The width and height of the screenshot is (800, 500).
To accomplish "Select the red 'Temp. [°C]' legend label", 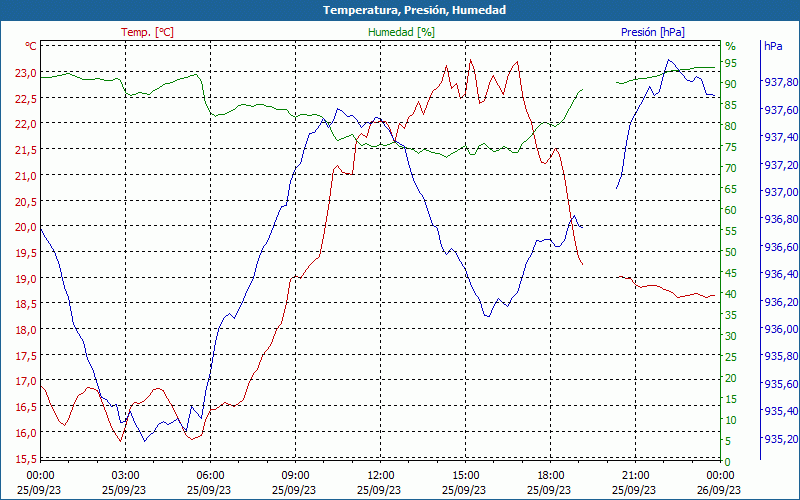I will pos(147,32).
